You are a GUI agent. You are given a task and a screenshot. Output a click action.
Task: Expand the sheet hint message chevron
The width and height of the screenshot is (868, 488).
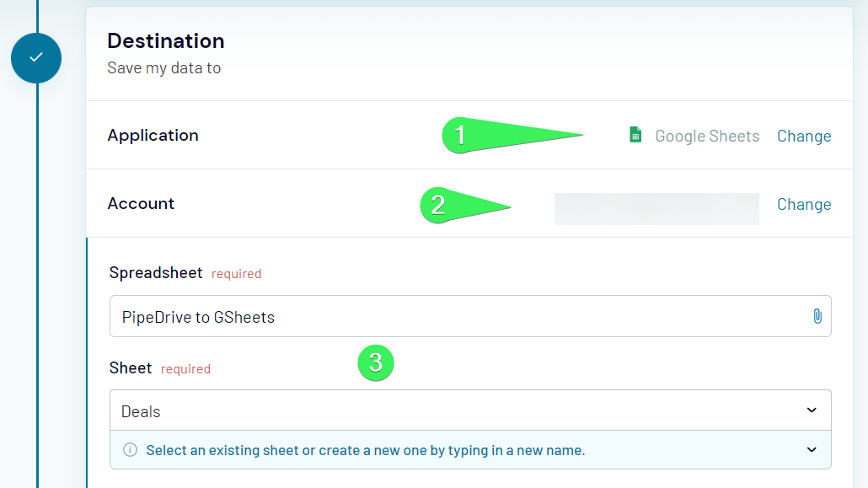coord(812,450)
